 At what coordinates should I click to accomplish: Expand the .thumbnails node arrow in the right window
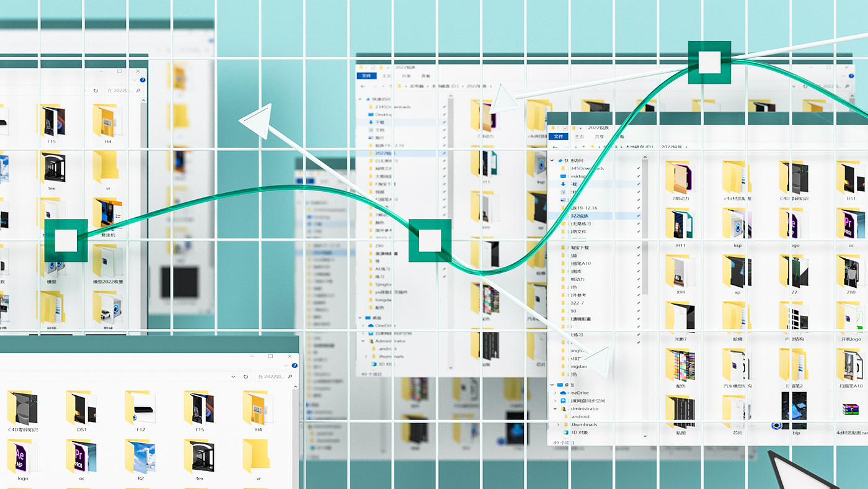[557, 424]
